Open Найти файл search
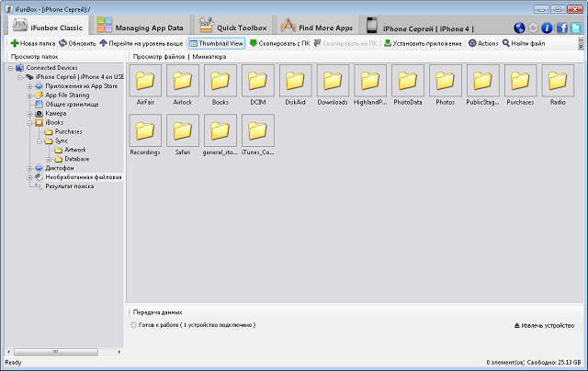This screenshot has height=371, width=588. (524, 43)
